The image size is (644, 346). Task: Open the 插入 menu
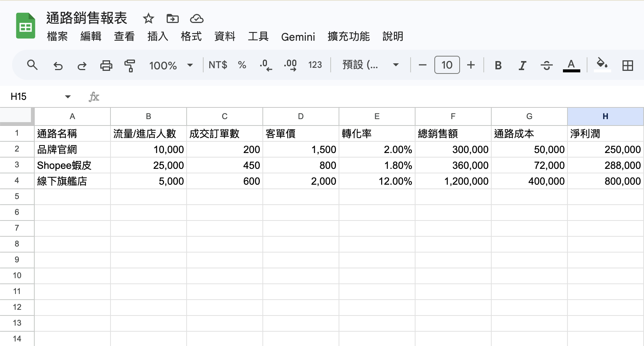click(157, 37)
